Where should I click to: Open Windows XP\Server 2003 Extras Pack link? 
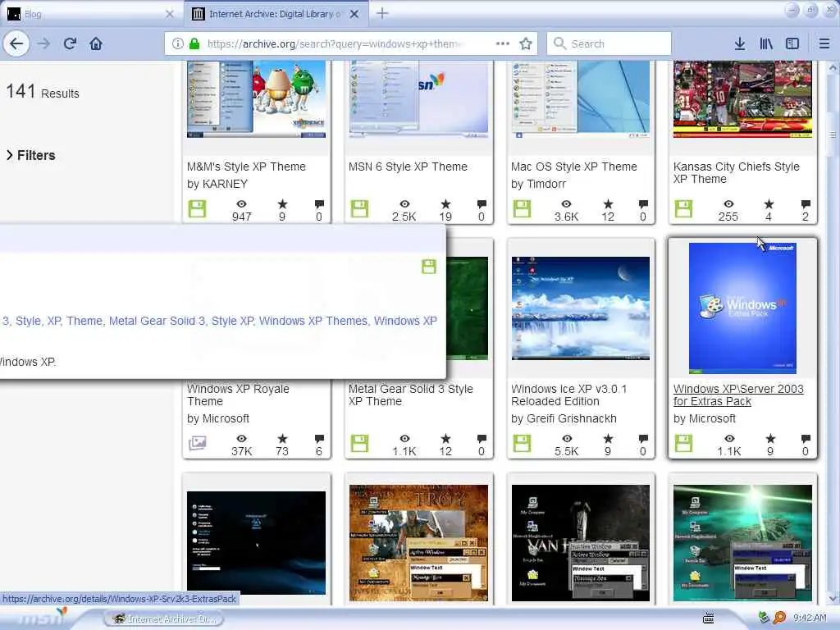pyautogui.click(x=738, y=395)
